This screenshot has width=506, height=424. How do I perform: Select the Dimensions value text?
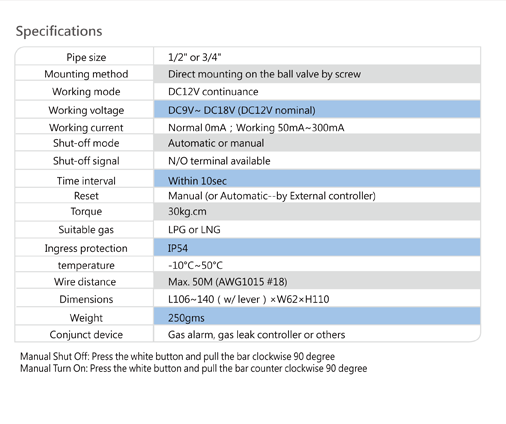[x=248, y=299]
